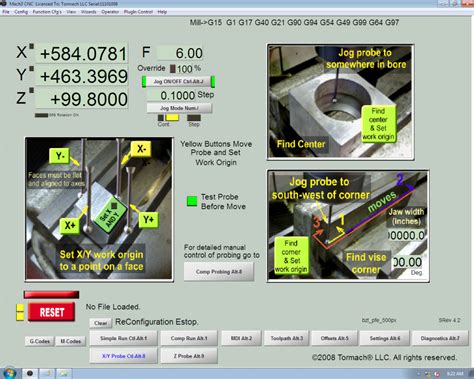The width and height of the screenshot is (474, 379).
Task: Click the Jaw width (inches) field
Action: pyautogui.click(x=407, y=235)
